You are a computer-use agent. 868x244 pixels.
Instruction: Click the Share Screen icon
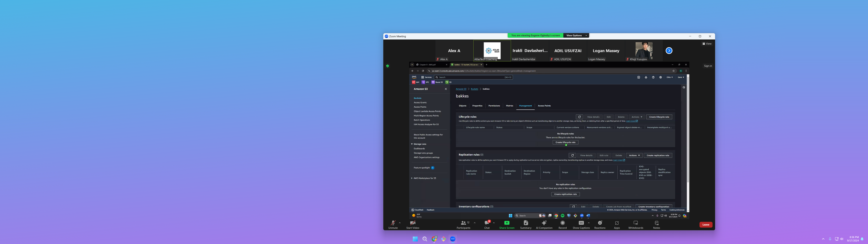coord(506,223)
